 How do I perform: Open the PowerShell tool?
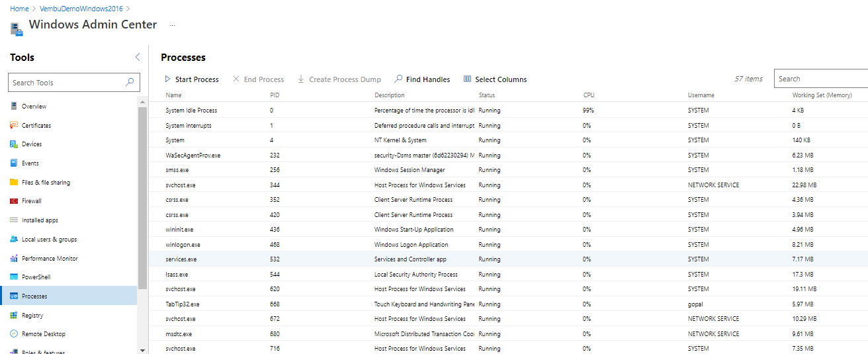[x=36, y=277]
